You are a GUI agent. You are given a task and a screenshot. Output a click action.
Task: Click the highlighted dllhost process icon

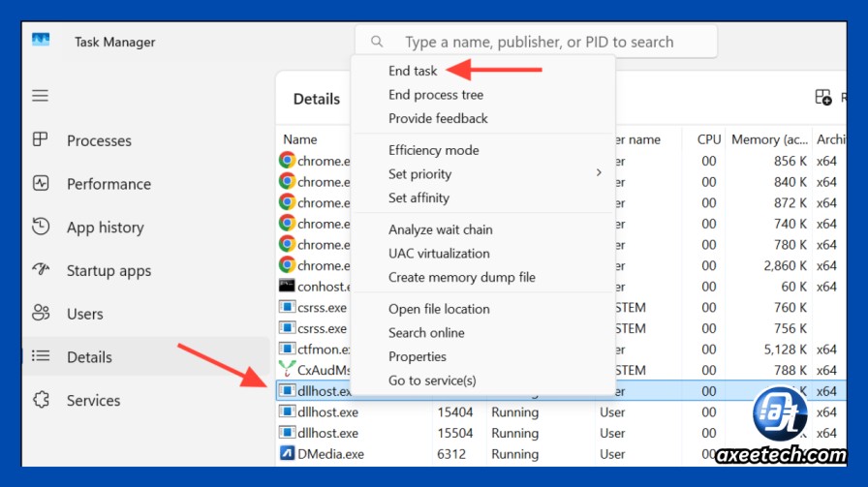click(287, 390)
